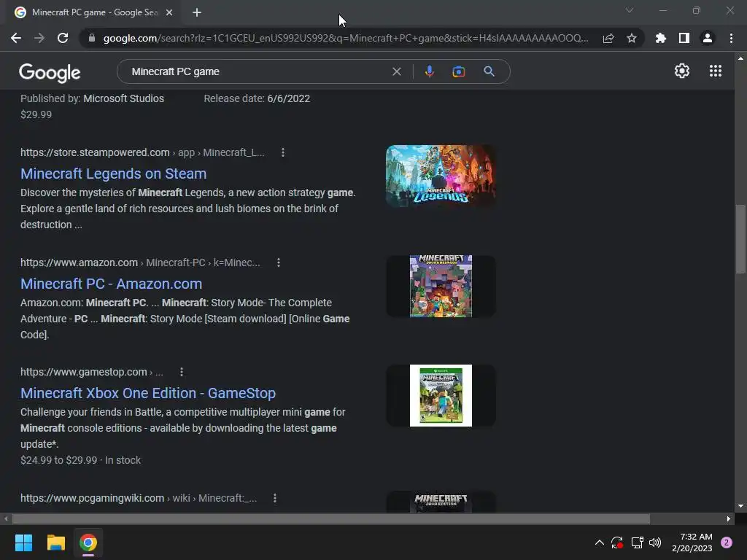Screen dimensions: 747x560
Task: Open more options for pcgamingwiki result
Action: [275, 498]
